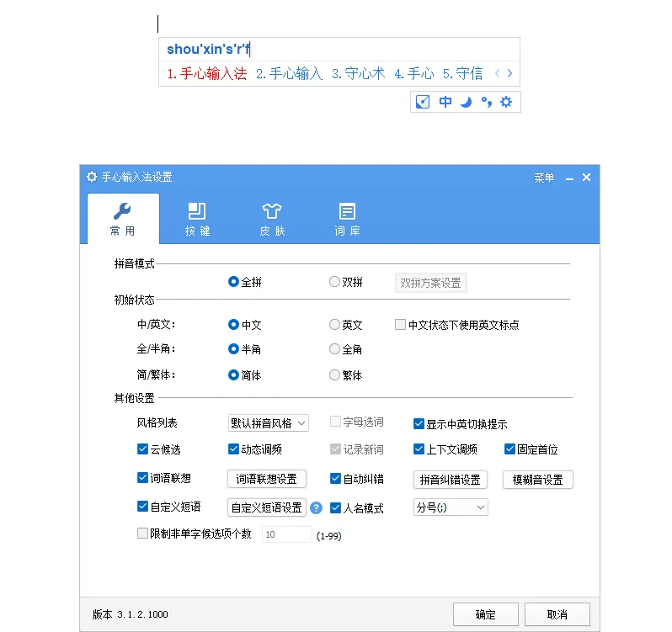Cancel with the 取消 button

click(x=557, y=614)
